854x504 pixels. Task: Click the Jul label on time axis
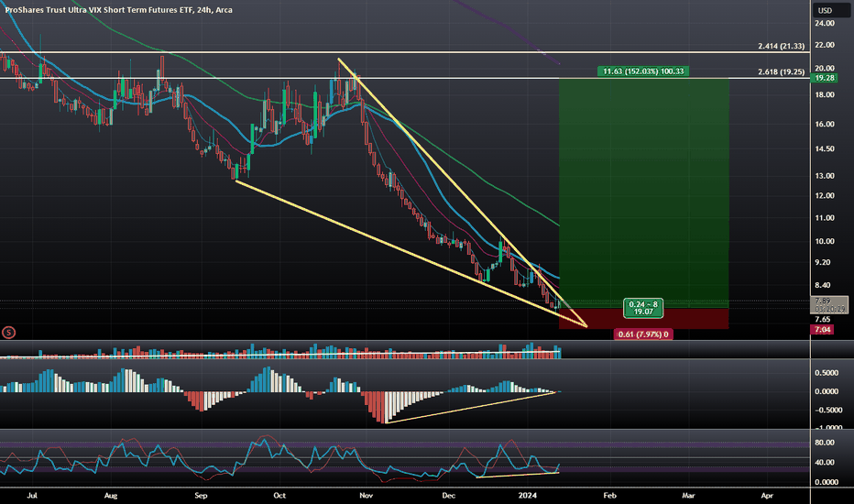(32, 495)
